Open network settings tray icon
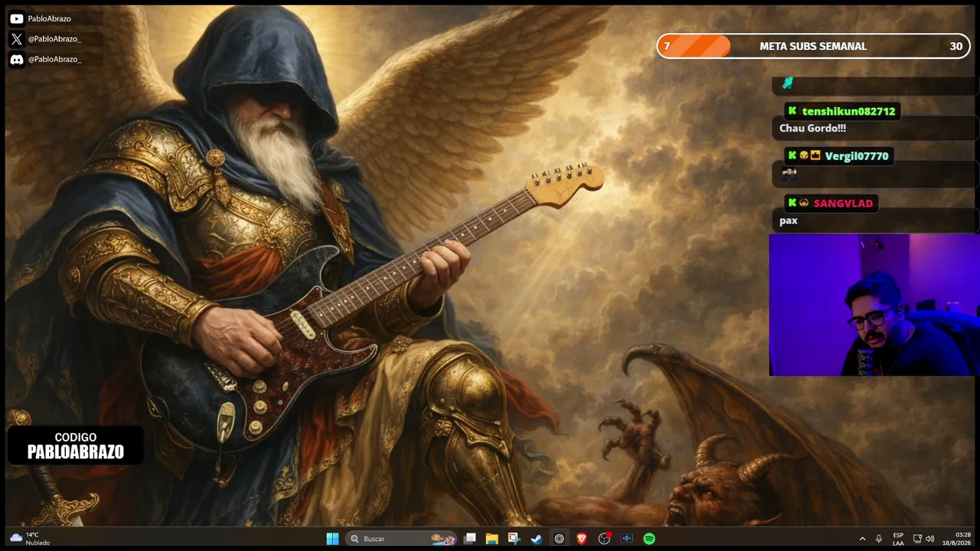This screenshot has height=551, width=980. [x=917, y=539]
